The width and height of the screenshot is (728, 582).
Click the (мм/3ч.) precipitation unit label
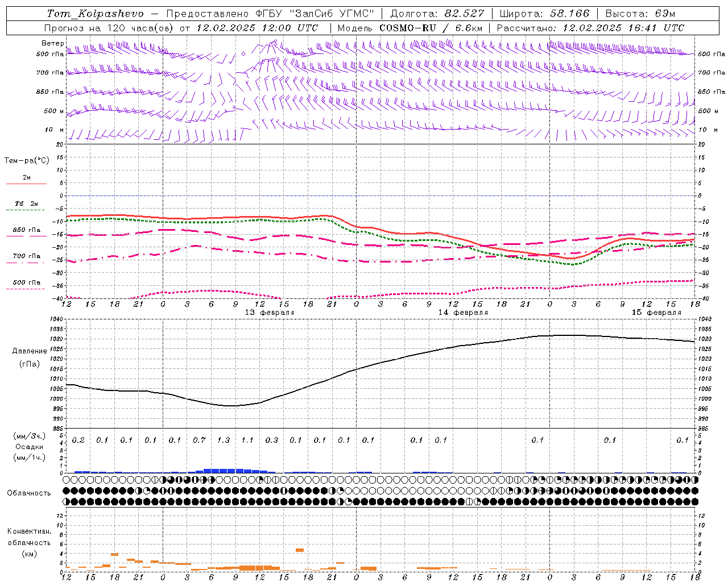pyautogui.click(x=30, y=436)
